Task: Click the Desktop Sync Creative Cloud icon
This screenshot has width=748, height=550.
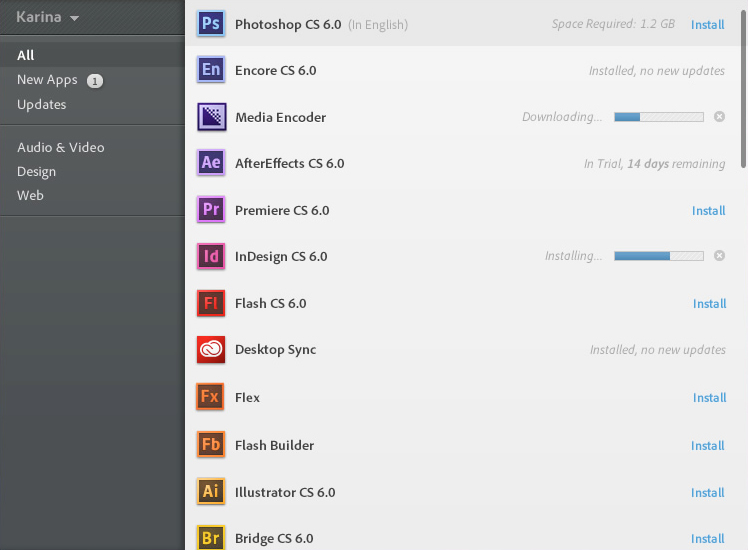Action: tap(211, 350)
